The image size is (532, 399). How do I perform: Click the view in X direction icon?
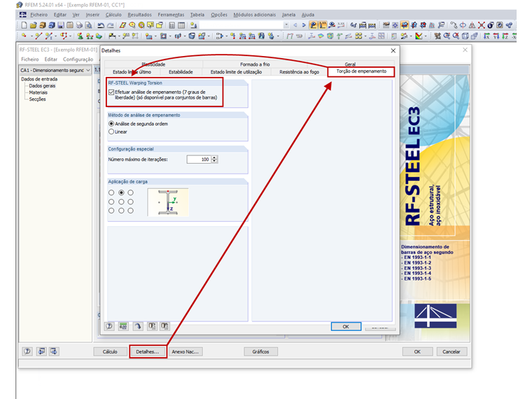click(486, 36)
